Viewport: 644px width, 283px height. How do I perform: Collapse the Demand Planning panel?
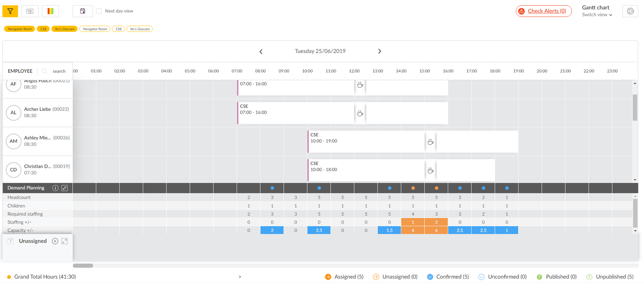coord(65,188)
